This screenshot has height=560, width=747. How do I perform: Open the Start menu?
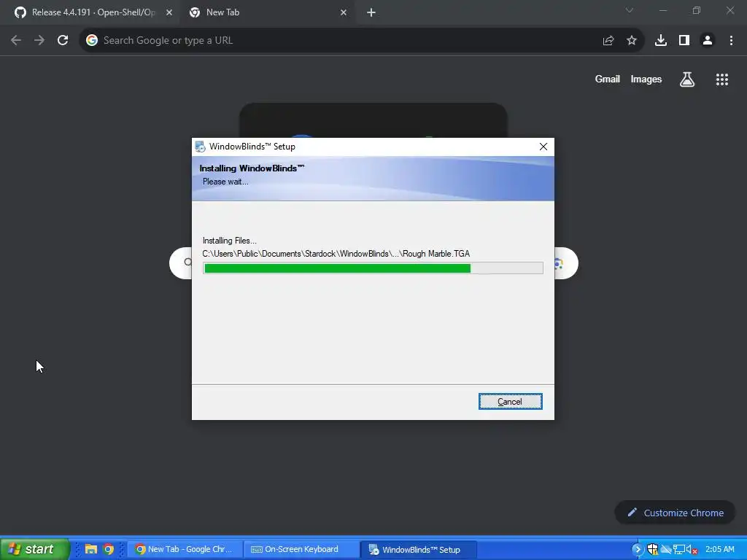click(34, 549)
